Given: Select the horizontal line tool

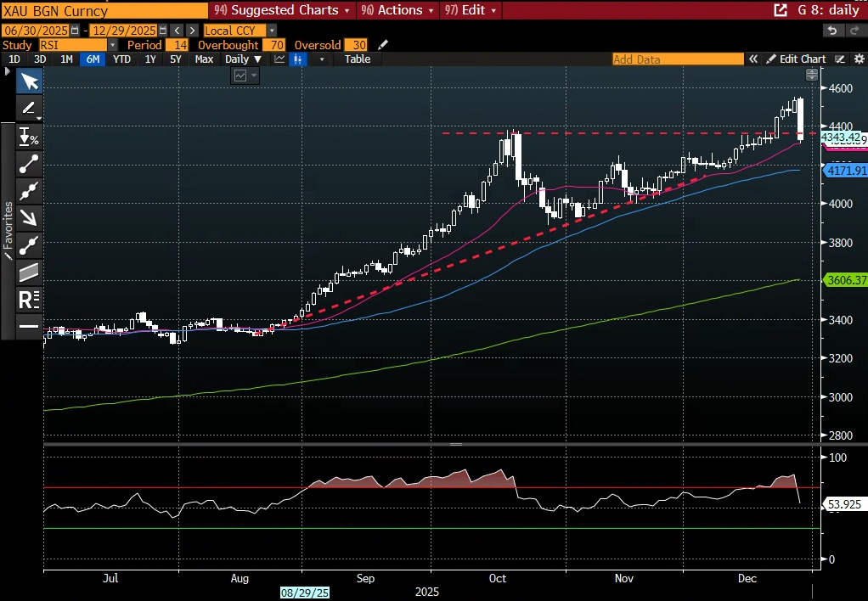Looking at the screenshot, I should (x=29, y=326).
